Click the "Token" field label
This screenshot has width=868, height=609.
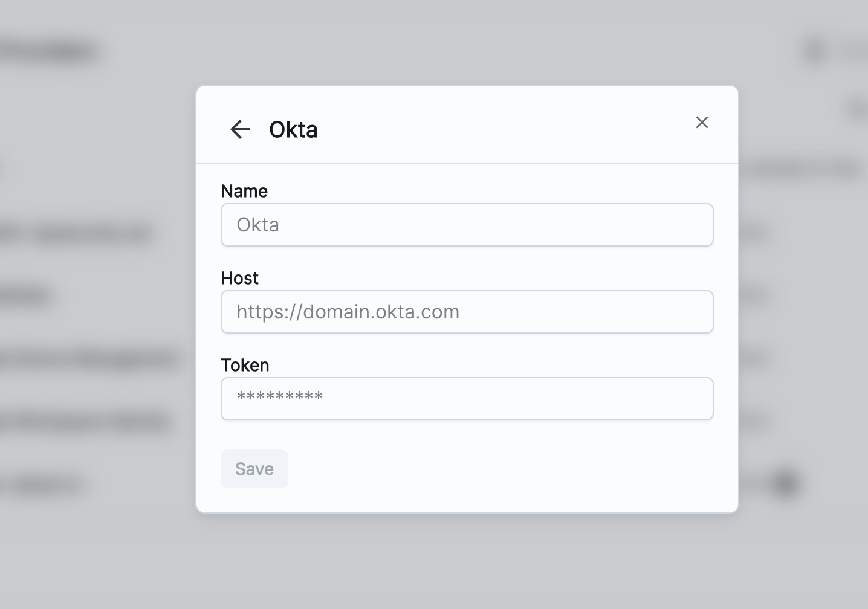pos(245,365)
